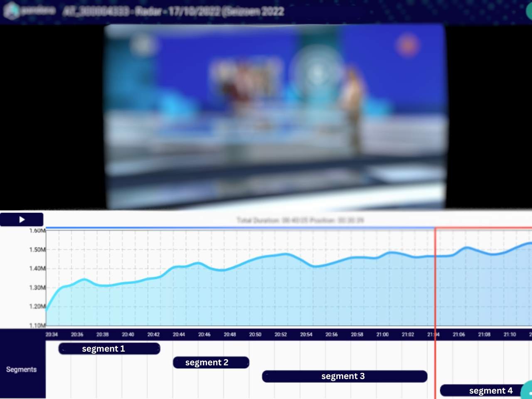532x399 pixels.
Task: Click the 21:00 time axis label
Action: [x=382, y=335]
